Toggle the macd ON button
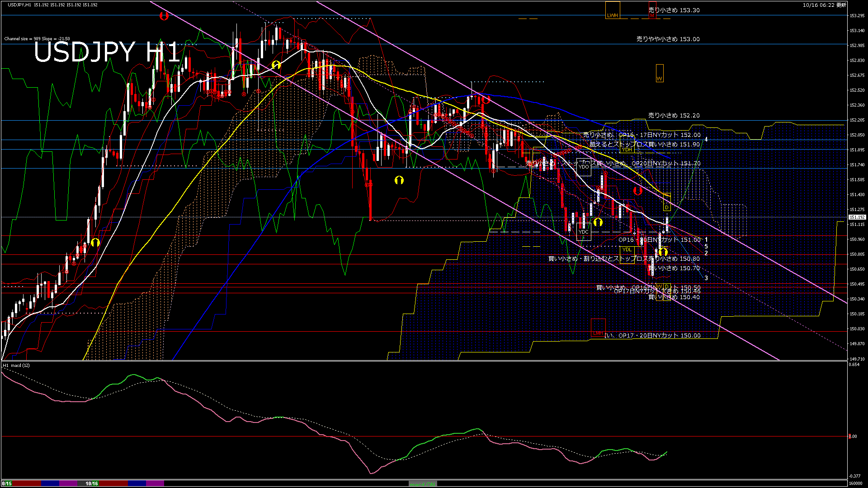 coord(423,484)
